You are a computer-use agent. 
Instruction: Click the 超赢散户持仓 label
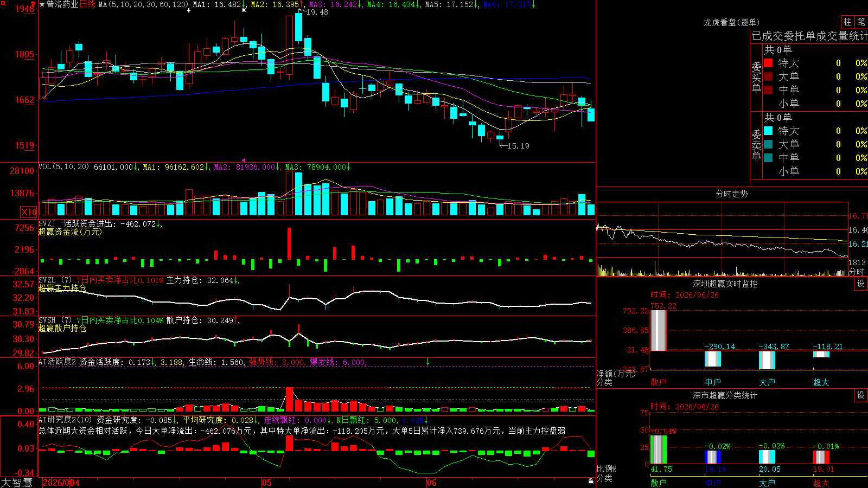[x=62, y=328]
